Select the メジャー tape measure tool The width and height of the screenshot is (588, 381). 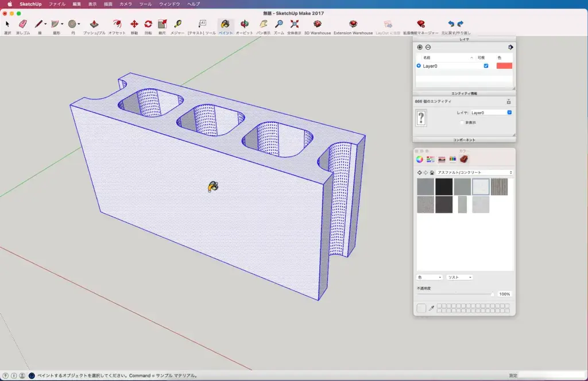tap(177, 24)
